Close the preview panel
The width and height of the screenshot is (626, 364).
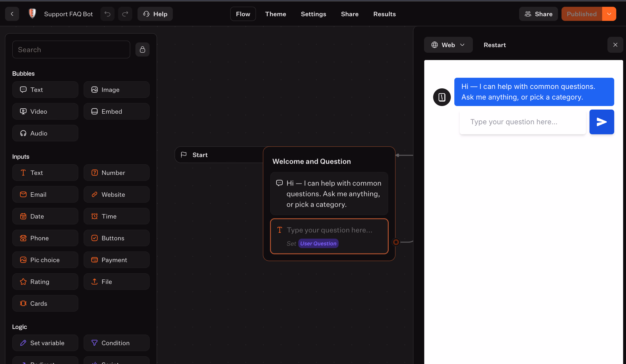pyautogui.click(x=615, y=45)
